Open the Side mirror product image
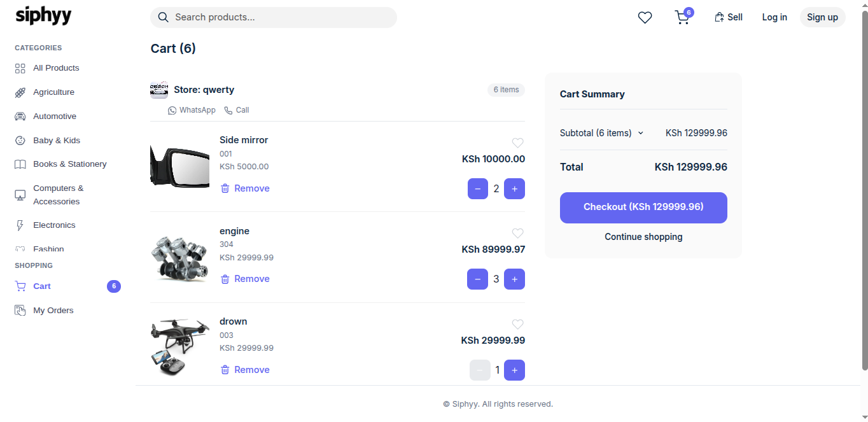 tap(179, 167)
